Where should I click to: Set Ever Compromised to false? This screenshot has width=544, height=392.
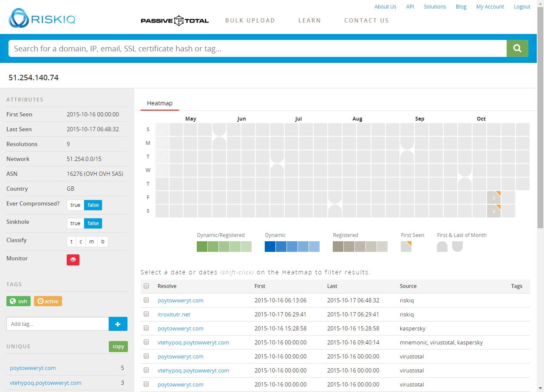93,205
